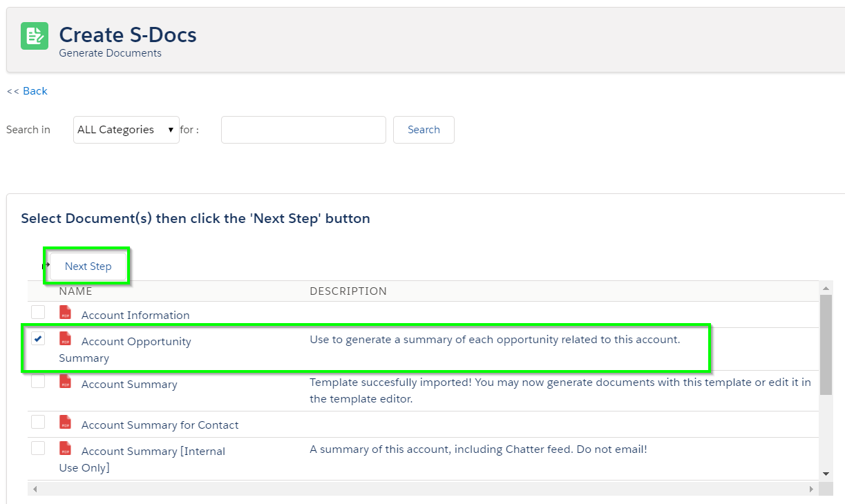This screenshot has width=845, height=504.
Task: Click the Search button
Action: (424, 130)
